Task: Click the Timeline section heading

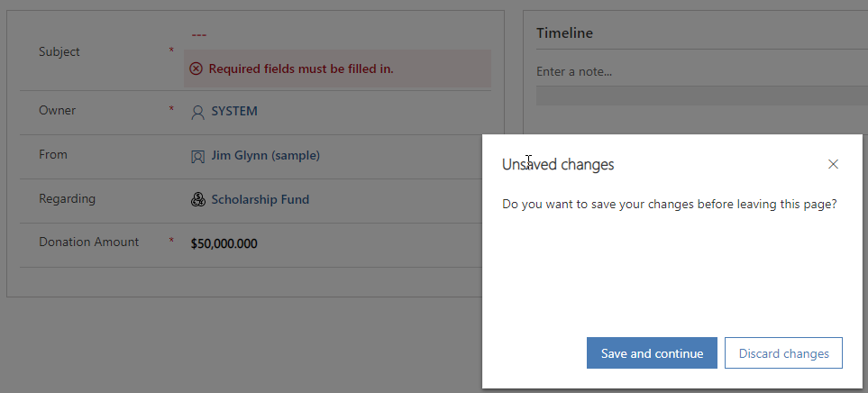Action: (x=564, y=32)
